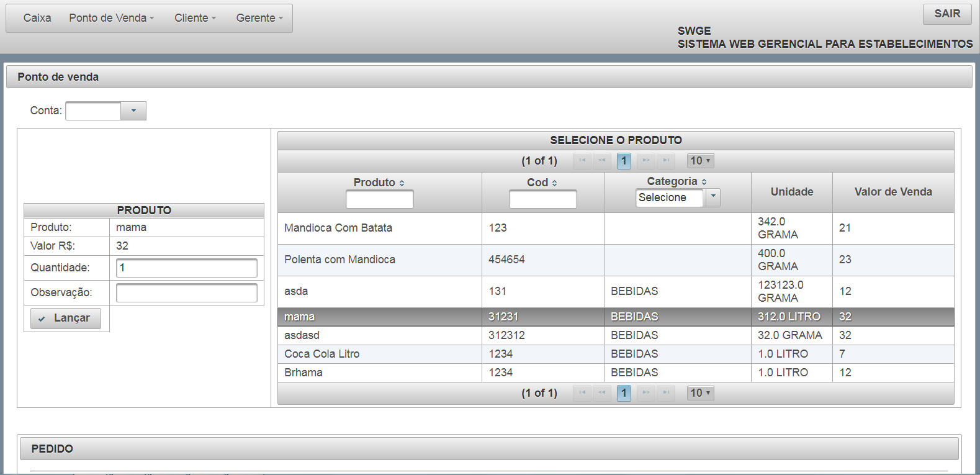Image resolution: width=980 pixels, height=475 pixels.
Task: Select the asda product row
Action: pos(616,292)
